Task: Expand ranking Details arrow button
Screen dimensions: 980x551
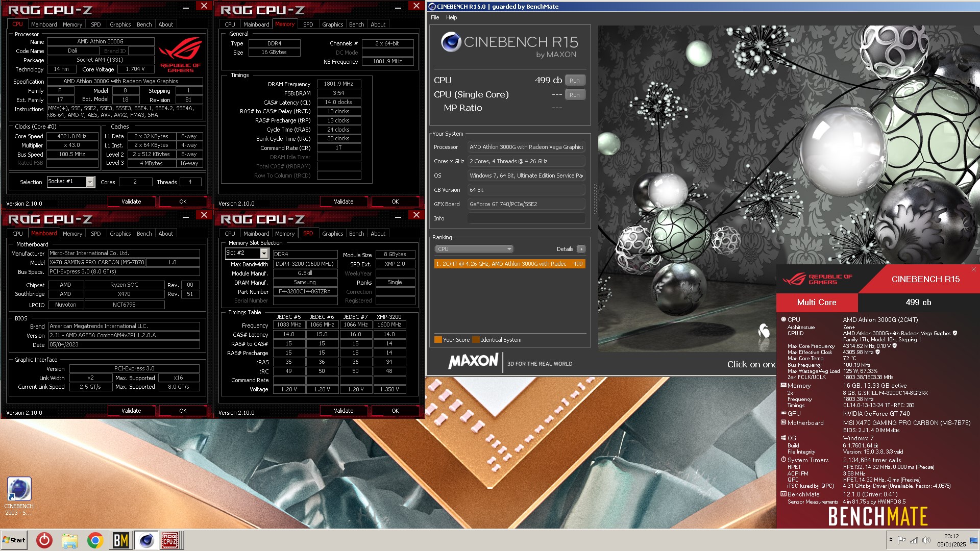Action: coord(581,249)
